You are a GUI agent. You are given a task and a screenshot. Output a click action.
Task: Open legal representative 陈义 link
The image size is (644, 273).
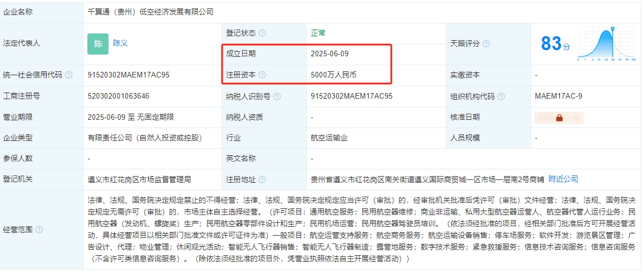tap(120, 43)
